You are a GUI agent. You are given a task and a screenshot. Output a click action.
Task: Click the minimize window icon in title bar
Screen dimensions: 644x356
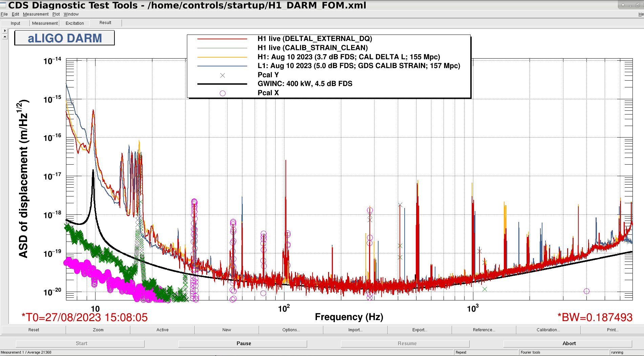[630, 5]
